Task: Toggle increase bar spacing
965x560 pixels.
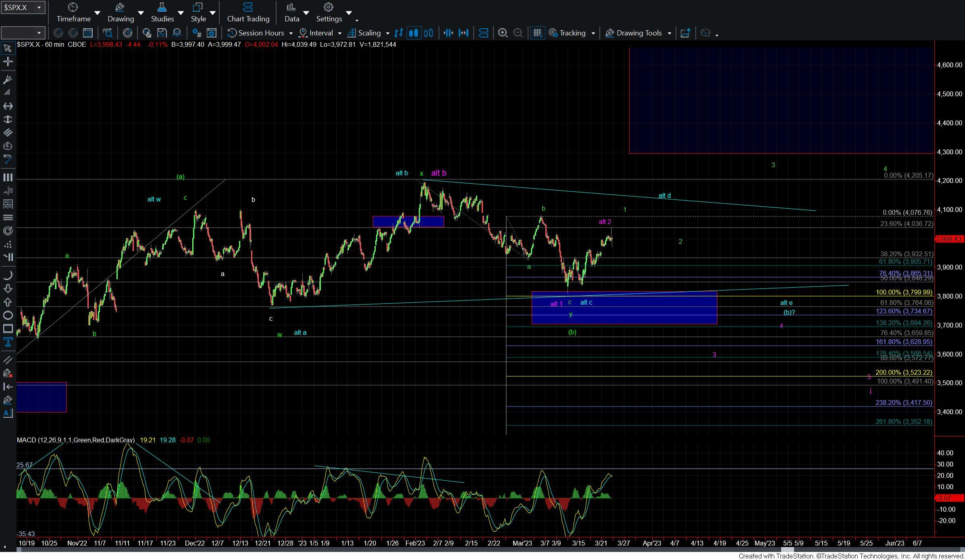Action: pos(464,33)
